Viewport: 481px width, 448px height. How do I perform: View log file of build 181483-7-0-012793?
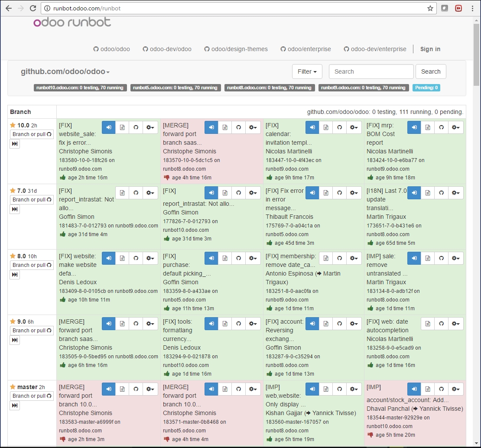[122, 192]
